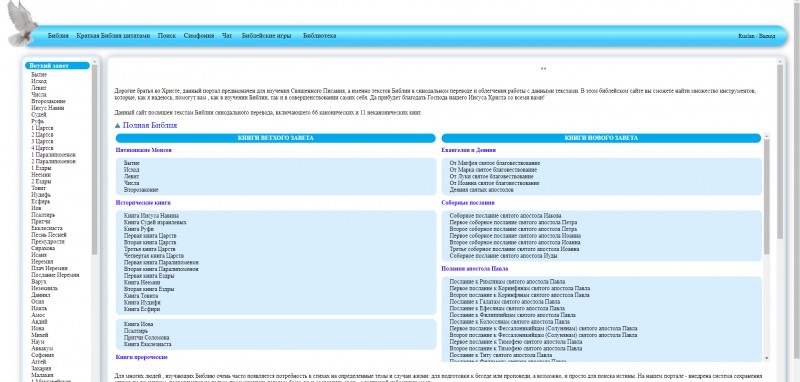
Task: Open the Чат menu item
Action: pyautogui.click(x=227, y=36)
